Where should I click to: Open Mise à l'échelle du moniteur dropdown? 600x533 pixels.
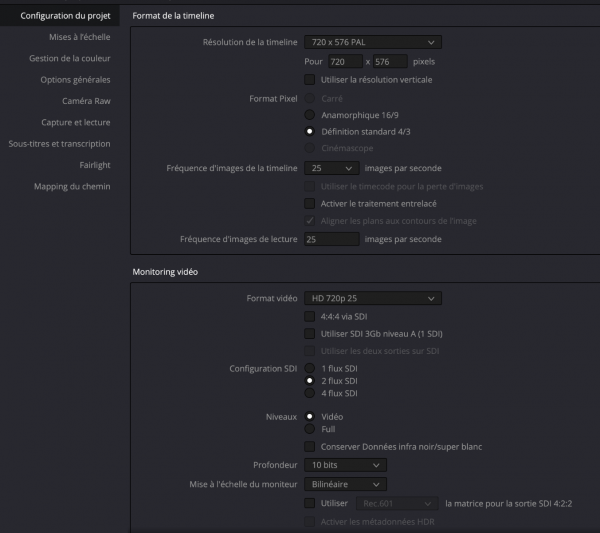tap(345, 484)
